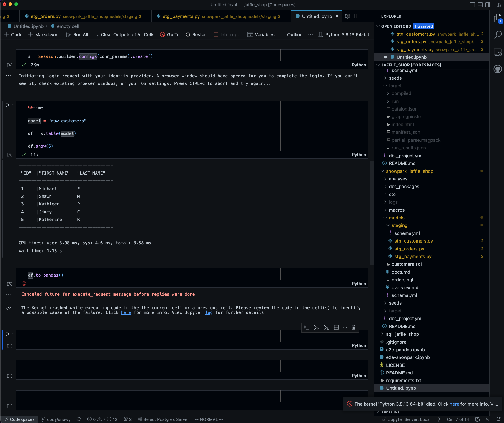Open the Variables panel
Screen dimensions: 504x423
pos(261,34)
